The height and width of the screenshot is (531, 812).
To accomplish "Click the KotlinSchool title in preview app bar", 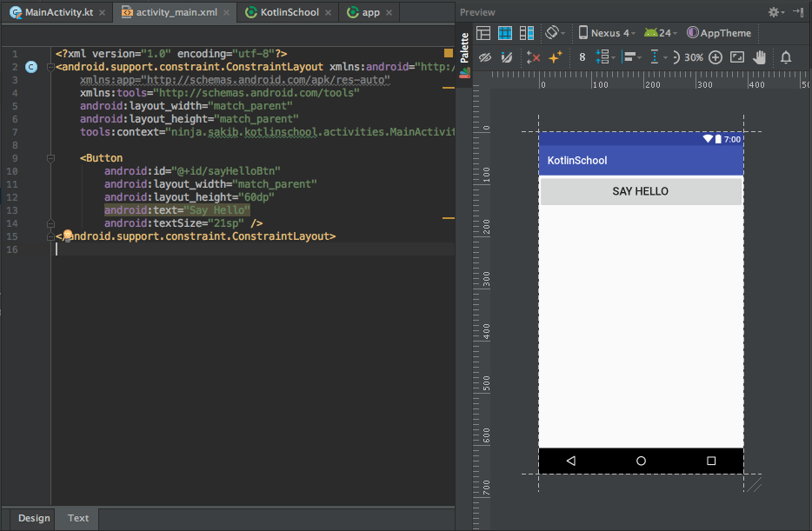I will point(577,161).
